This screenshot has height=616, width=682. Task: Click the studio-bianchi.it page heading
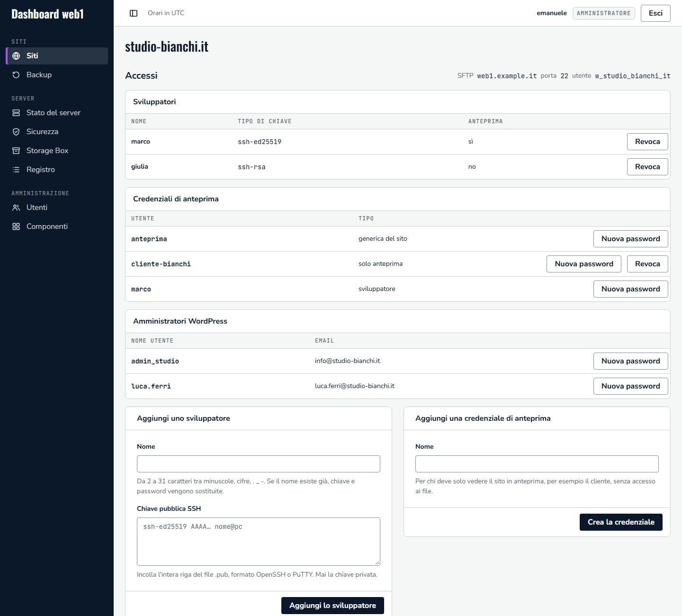167,46
